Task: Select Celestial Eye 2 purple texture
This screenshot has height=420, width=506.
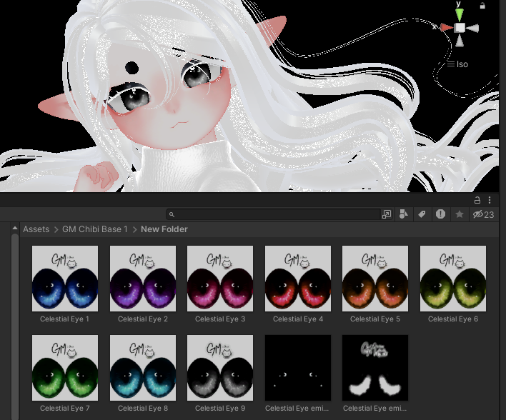Action: (143, 279)
